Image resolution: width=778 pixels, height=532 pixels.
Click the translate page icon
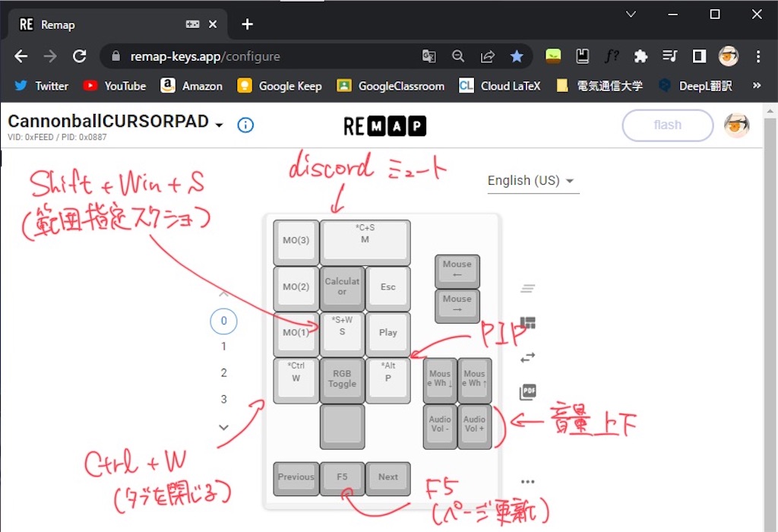pyautogui.click(x=429, y=56)
